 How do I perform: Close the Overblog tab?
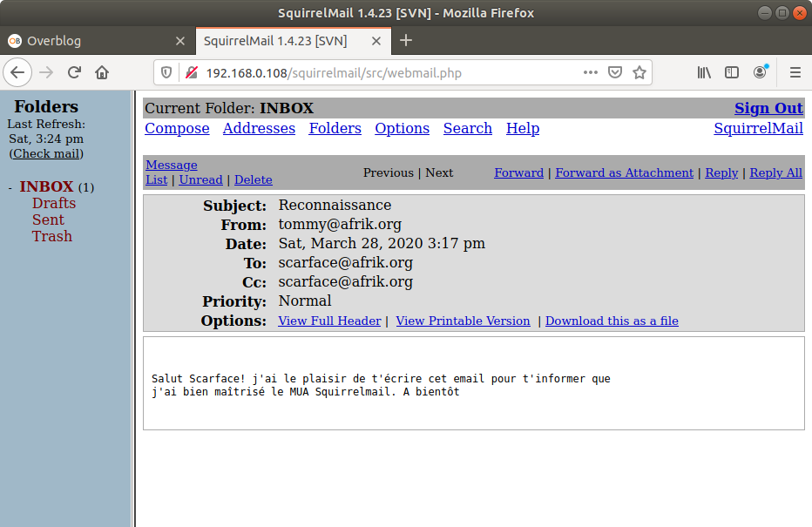pyautogui.click(x=180, y=41)
